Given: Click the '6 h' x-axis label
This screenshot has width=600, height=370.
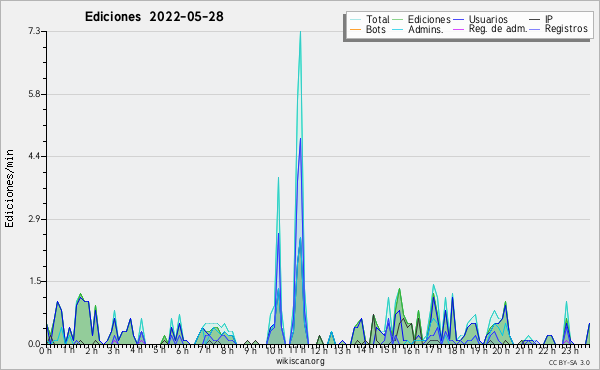Looking at the screenshot, I should (182, 351).
